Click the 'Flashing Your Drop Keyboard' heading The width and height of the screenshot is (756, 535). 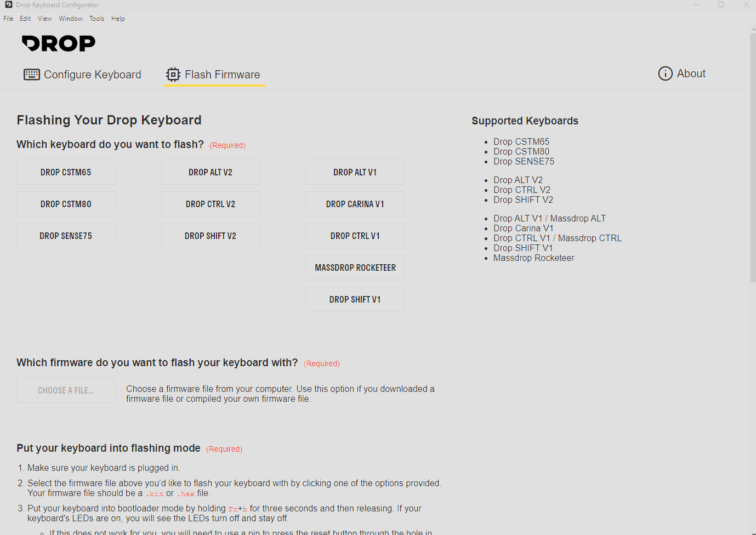pos(109,120)
